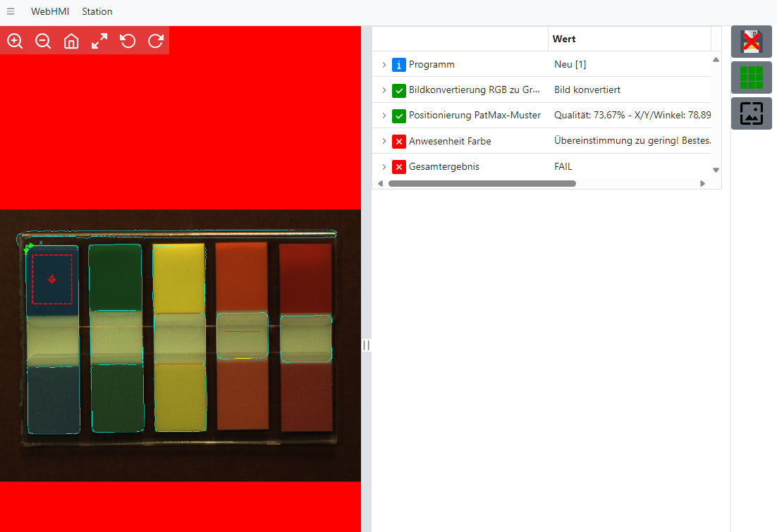Viewport: 777px width, 532px height.
Task: Click the zoom out magnifier icon
Action: tap(43, 41)
